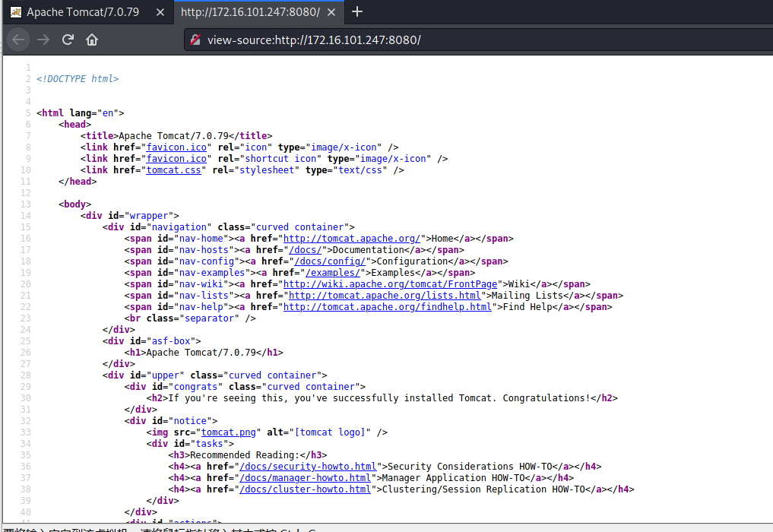This screenshot has width=773, height=532.
Task: Click the div id="upper" line
Action: [215, 375]
